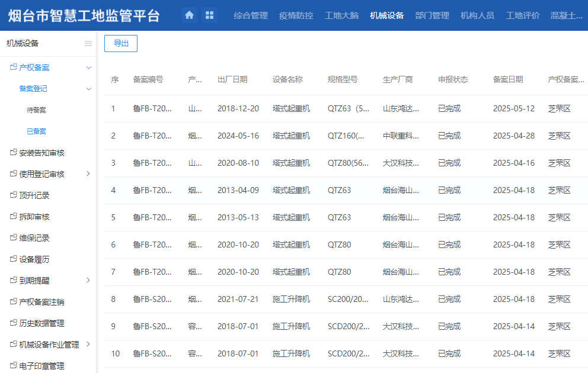588x373 pixels.
Task: Expand the 机械设备作业管理 arrow
Action: (88, 345)
